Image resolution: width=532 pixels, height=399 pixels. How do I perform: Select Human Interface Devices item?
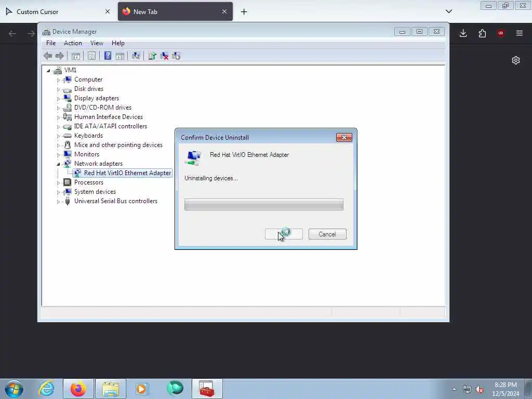coord(109,117)
